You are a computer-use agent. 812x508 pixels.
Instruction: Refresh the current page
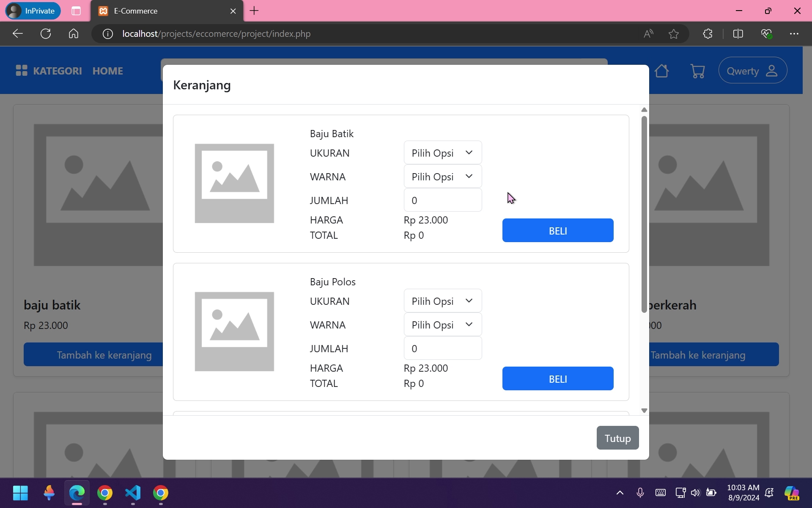46,34
